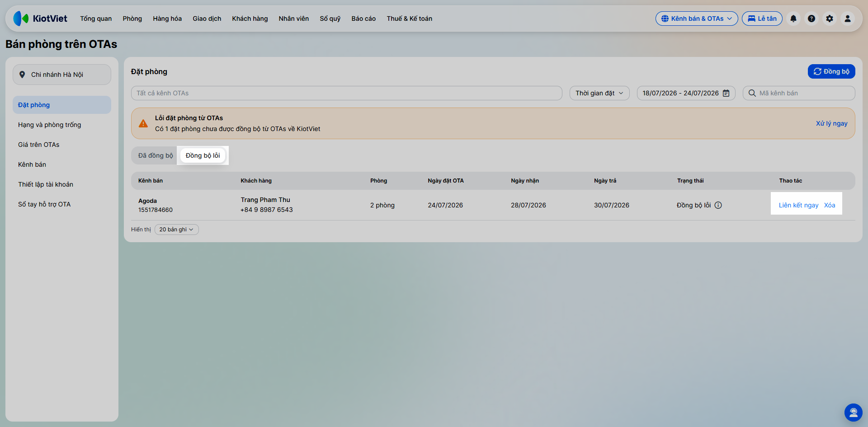Click the location pin icon beside Chi nhánh Hà Nội

click(22, 75)
